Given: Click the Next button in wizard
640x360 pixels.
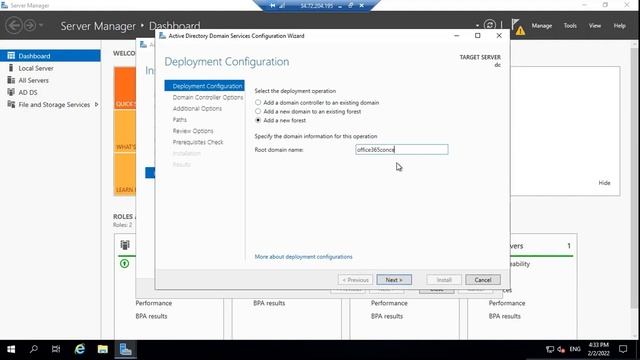Looking at the screenshot, I should (x=394, y=280).
